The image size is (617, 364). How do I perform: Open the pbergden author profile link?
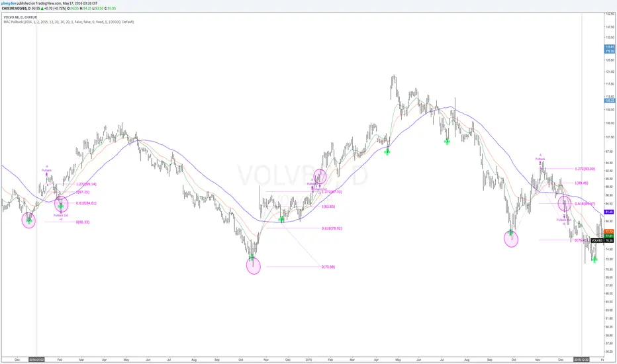click(x=8, y=3)
